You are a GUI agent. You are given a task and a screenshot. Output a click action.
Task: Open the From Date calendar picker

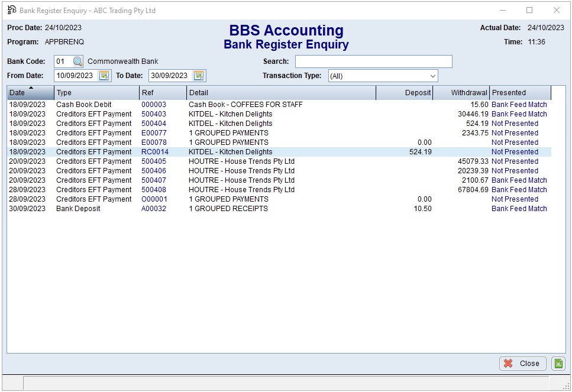104,76
